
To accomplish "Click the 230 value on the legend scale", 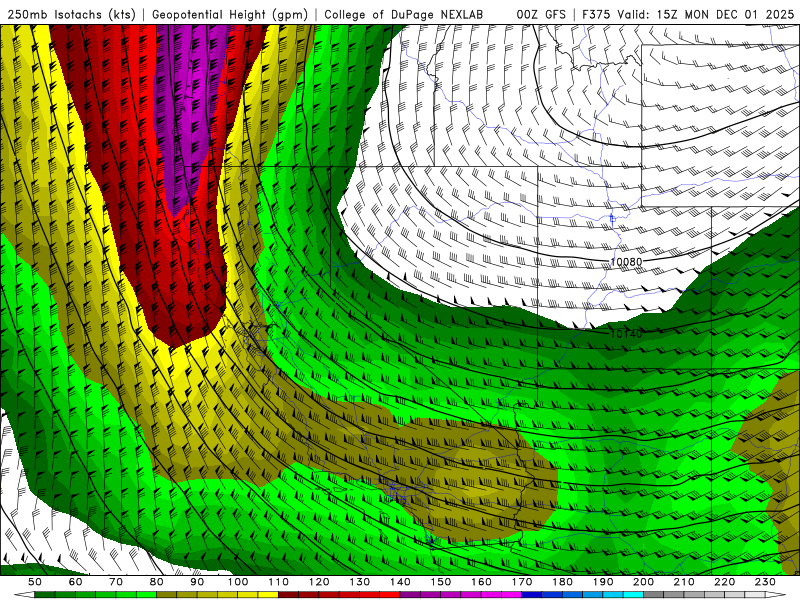I will (765, 582).
